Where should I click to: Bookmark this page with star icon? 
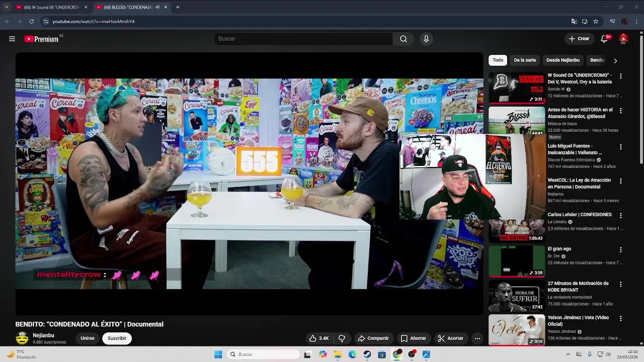point(596,22)
